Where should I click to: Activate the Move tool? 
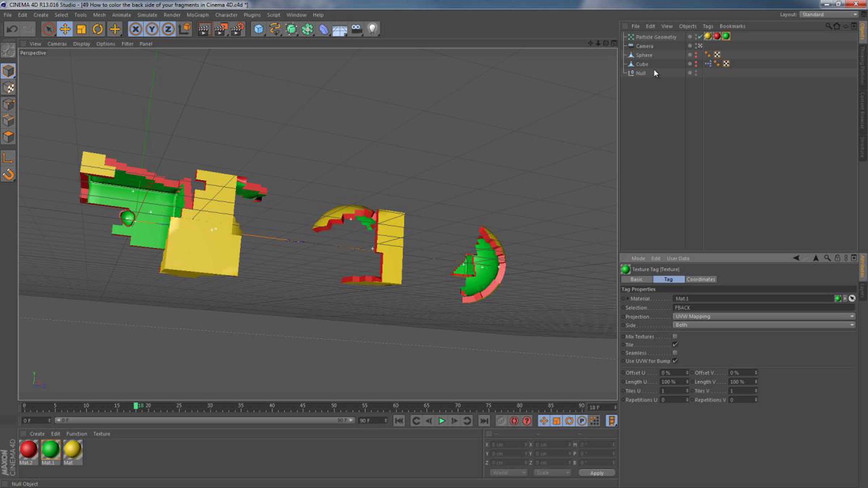pyautogui.click(x=65, y=29)
